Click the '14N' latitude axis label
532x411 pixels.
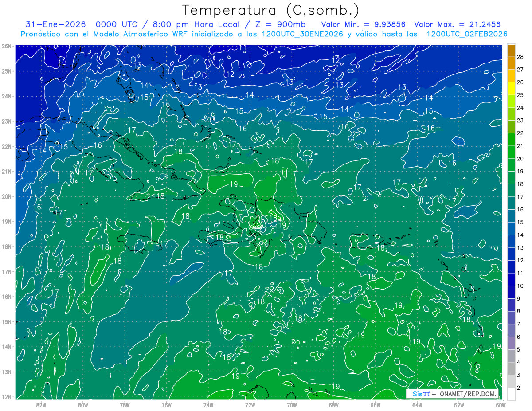(x=7, y=347)
